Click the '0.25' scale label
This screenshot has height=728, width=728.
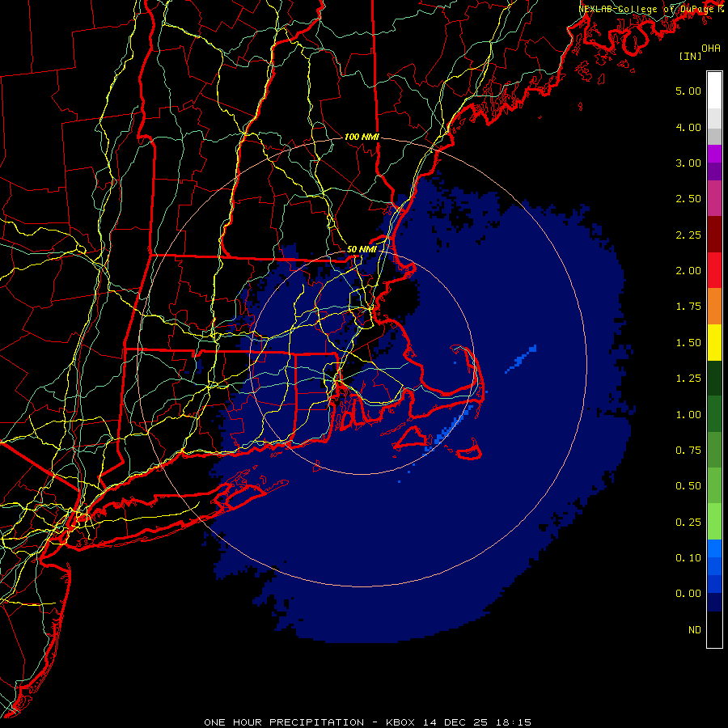688,523
